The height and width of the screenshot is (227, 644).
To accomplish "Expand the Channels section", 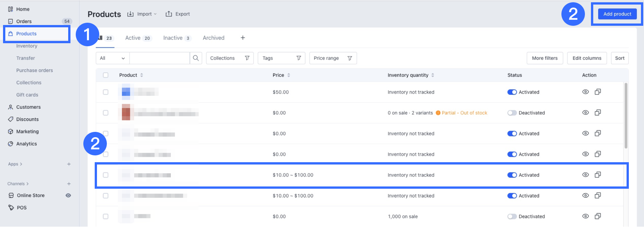I will tap(18, 184).
